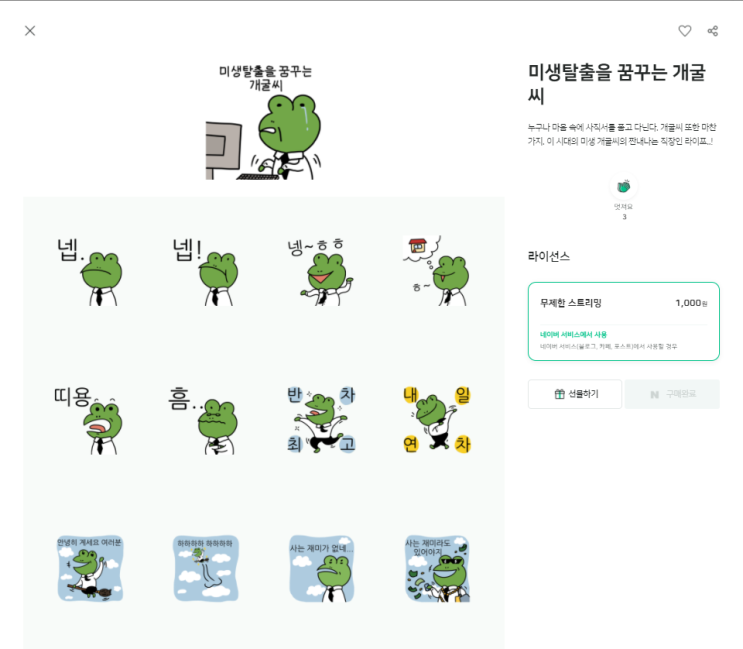Preview the frog with sunglasses and money sticker
Screen dimensions: 743x649
point(437,569)
